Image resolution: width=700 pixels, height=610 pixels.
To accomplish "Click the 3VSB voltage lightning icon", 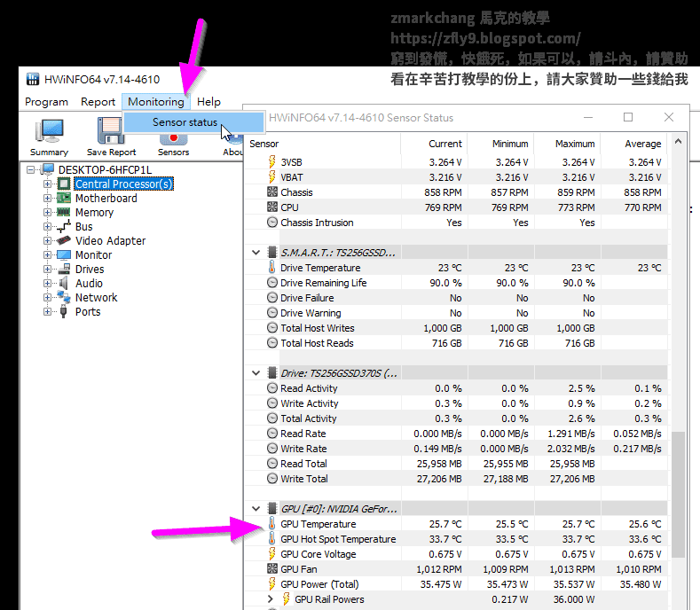I will 271,161.
